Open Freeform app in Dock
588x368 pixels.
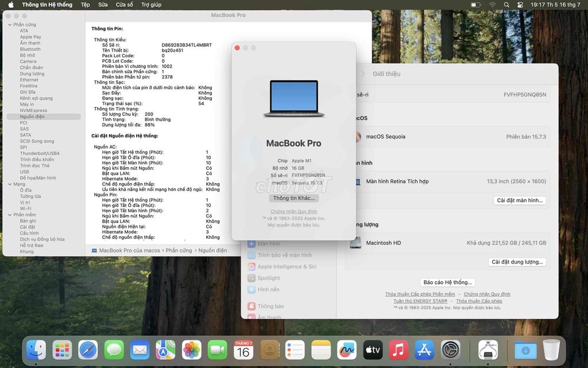(x=347, y=350)
